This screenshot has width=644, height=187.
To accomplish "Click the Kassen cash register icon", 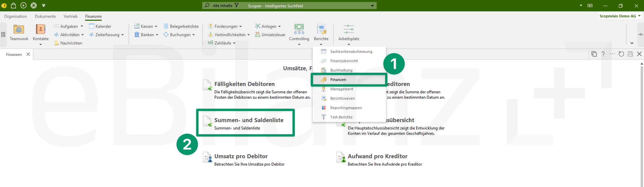I will [x=137, y=26].
